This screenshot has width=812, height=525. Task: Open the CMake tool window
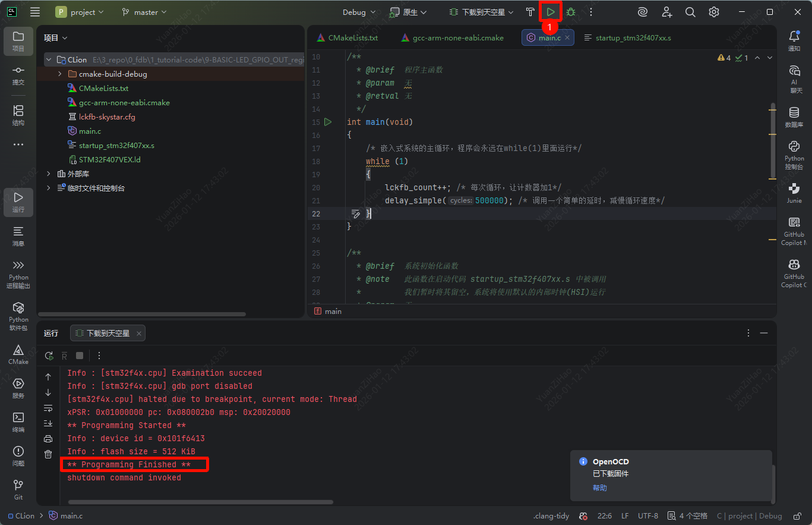pos(18,354)
